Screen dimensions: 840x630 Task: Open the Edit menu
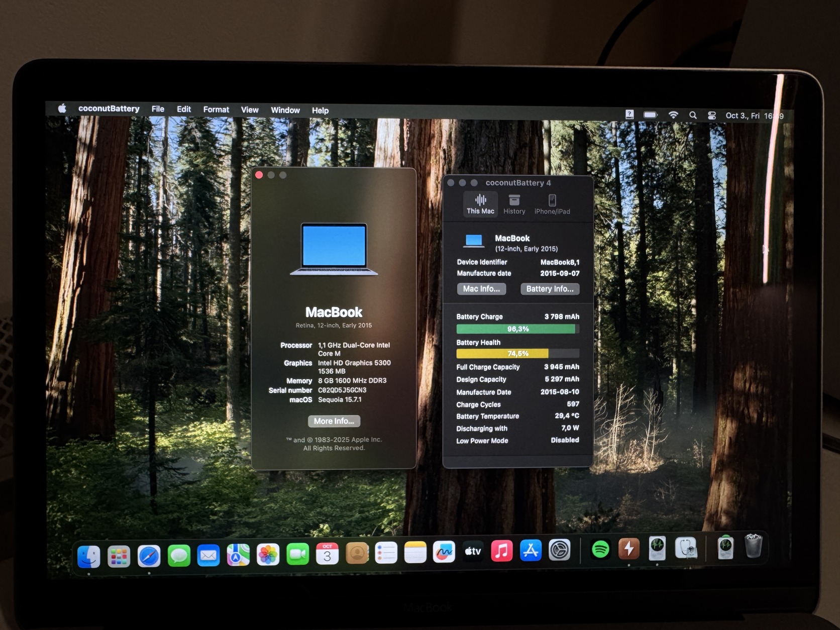click(x=184, y=109)
